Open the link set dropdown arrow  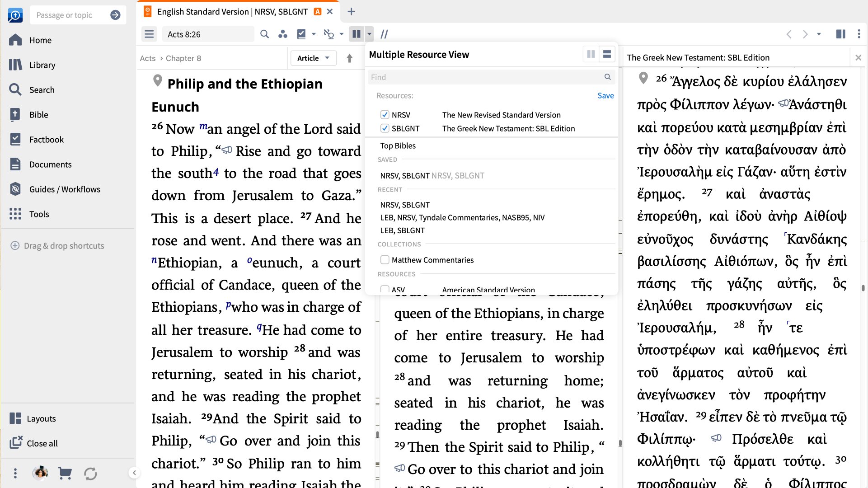(342, 34)
